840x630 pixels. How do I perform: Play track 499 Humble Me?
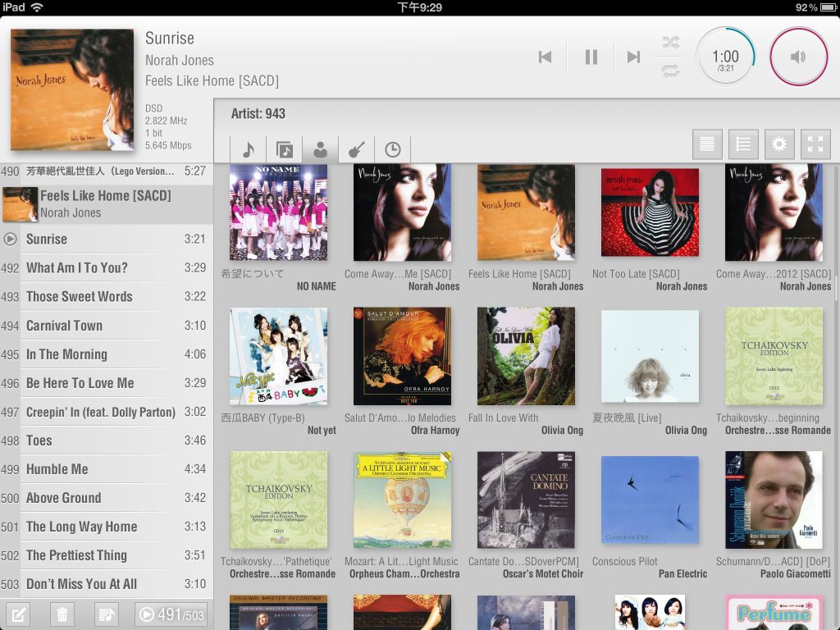tap(107, 469)
